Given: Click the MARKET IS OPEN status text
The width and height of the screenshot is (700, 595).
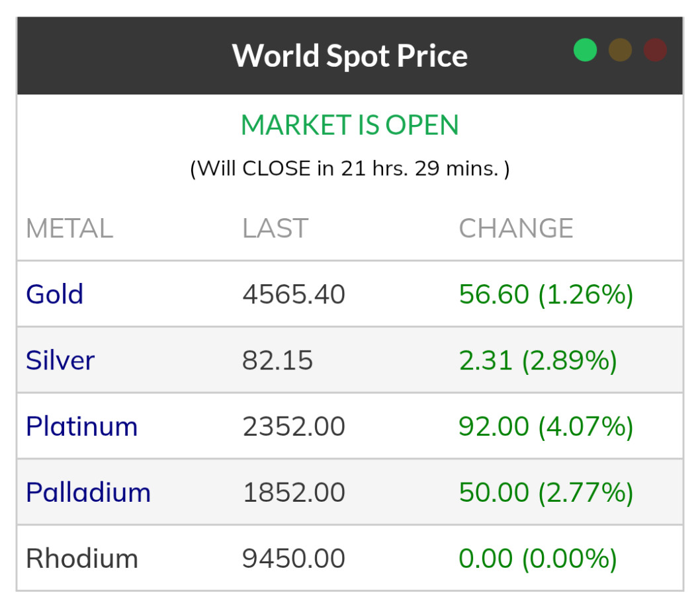Looking at the screenshot, I should [x=350, y=125].
